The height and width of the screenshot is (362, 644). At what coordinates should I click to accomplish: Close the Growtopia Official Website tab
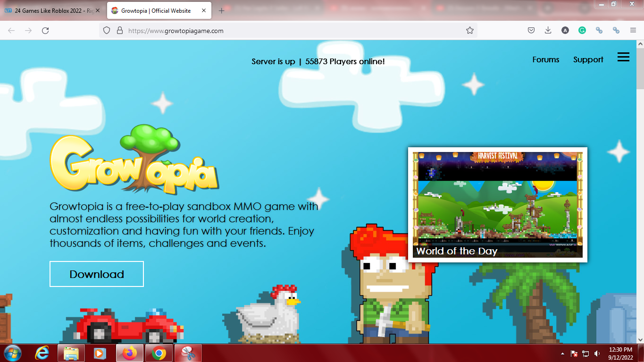coord(204,10)
